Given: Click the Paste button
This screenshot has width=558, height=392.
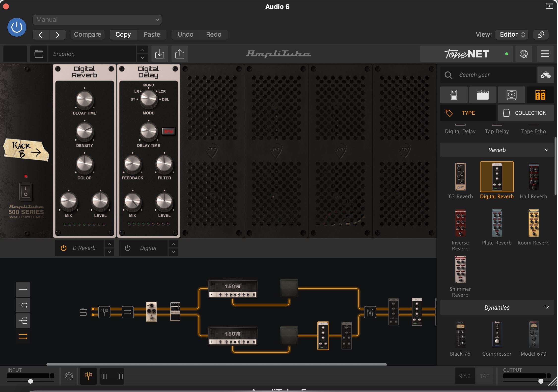Looking at the screenshot, I should tap(152, 35).
